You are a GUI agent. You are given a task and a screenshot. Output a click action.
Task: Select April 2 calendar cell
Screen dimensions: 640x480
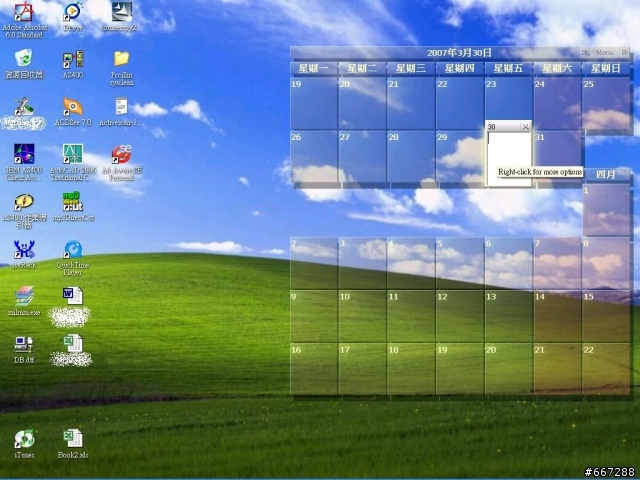[313, 263]
